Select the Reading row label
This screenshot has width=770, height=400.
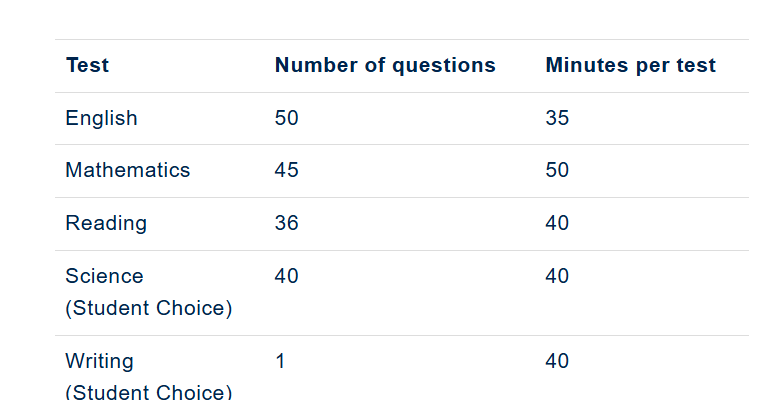(x=106, y=223)
